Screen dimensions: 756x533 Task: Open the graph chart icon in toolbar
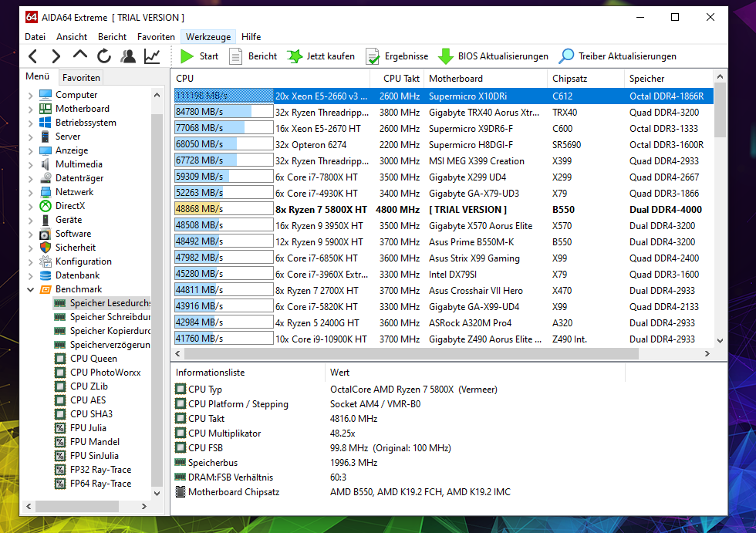tap(153, 56)
